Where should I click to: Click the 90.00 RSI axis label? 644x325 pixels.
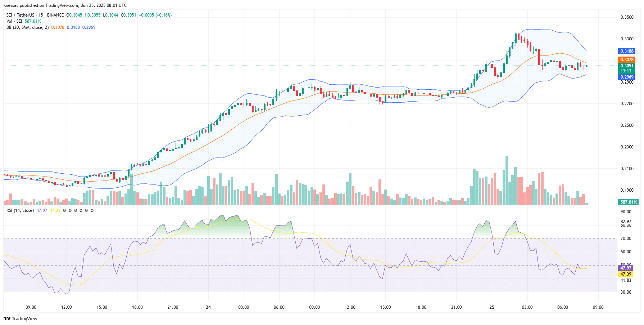click(x=626, y=212)
